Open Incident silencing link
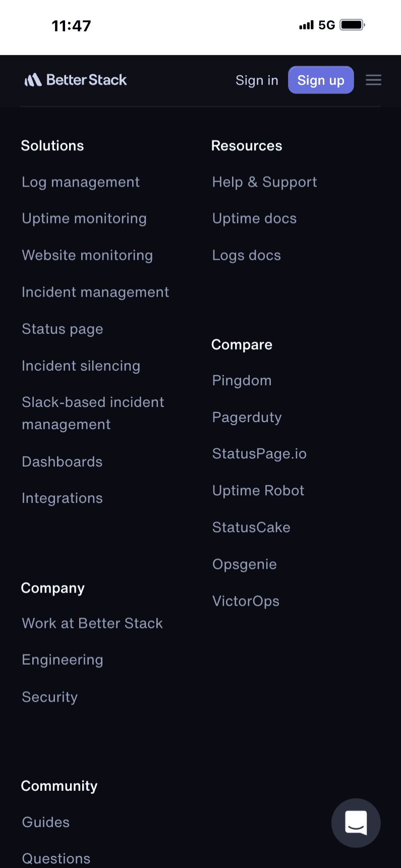Viewport: 401px width, 868px height. coord(81,366)
